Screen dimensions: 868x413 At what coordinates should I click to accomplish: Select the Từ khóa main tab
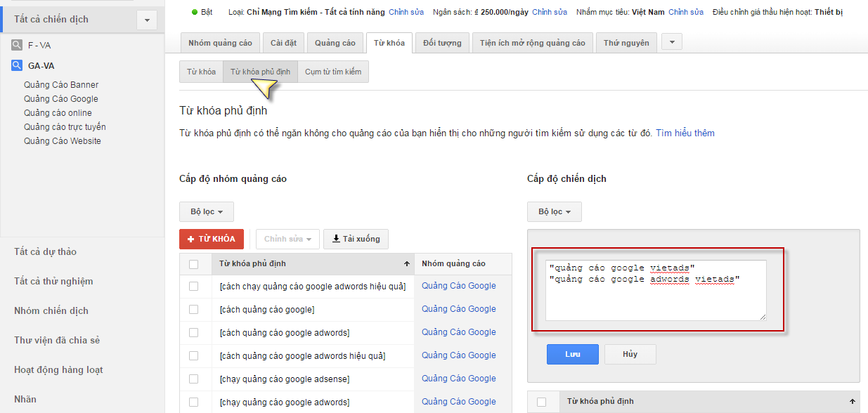click(389, 43)
